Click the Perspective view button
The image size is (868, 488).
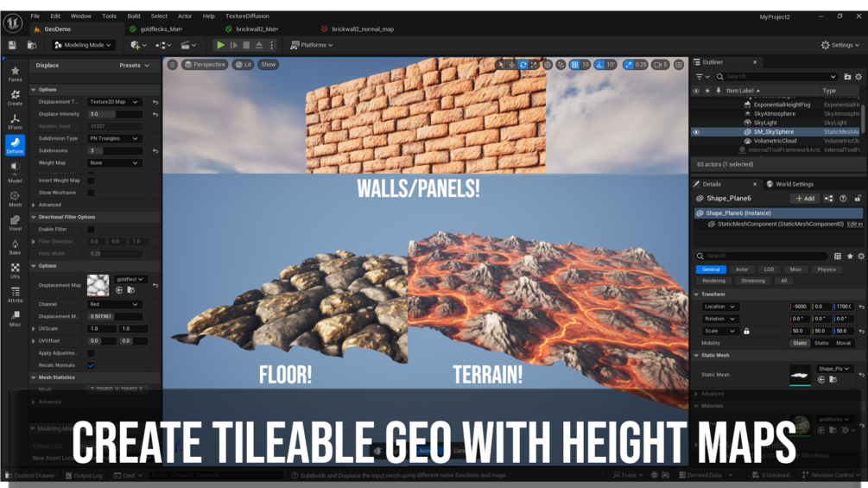pos(205,65)
